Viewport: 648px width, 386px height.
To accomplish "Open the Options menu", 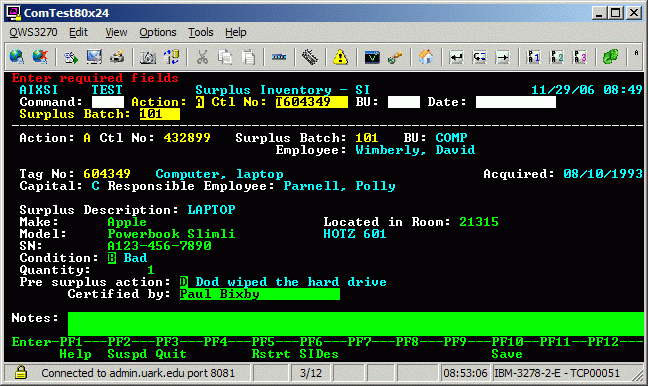I will [158, 32].
